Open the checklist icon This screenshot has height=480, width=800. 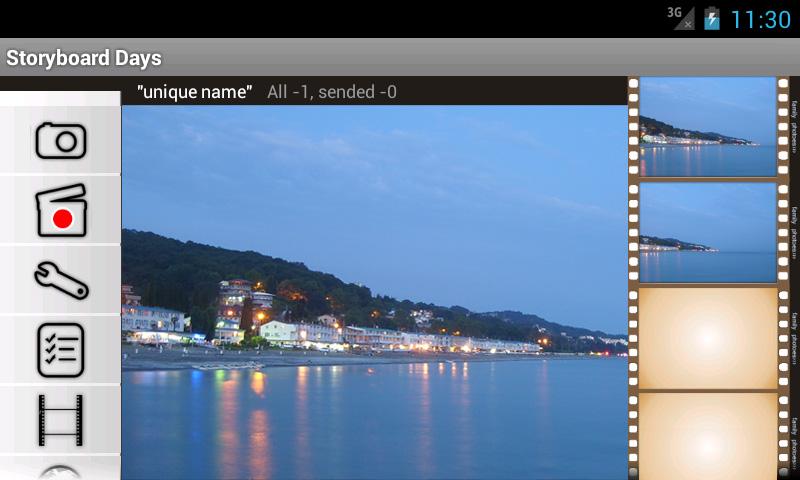pyautogui.click(x=61, y=350)
